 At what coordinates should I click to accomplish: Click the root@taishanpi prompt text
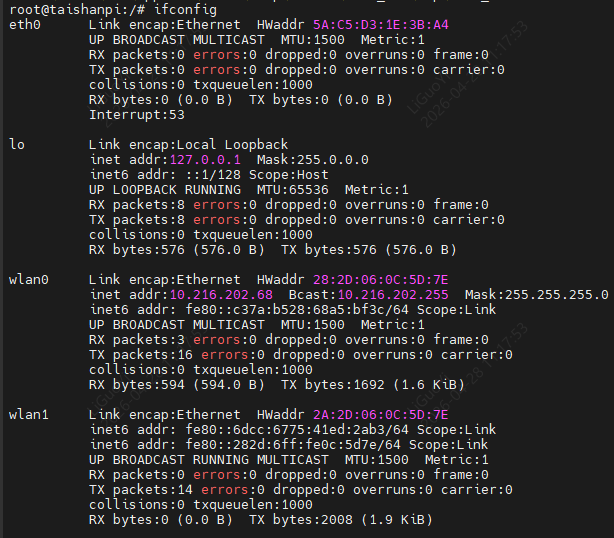point(56,8)
